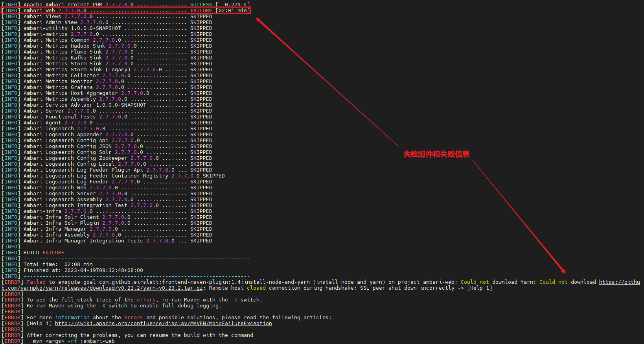Select the 'Apache Ambari Project POM' success line

tap(126, 5)
